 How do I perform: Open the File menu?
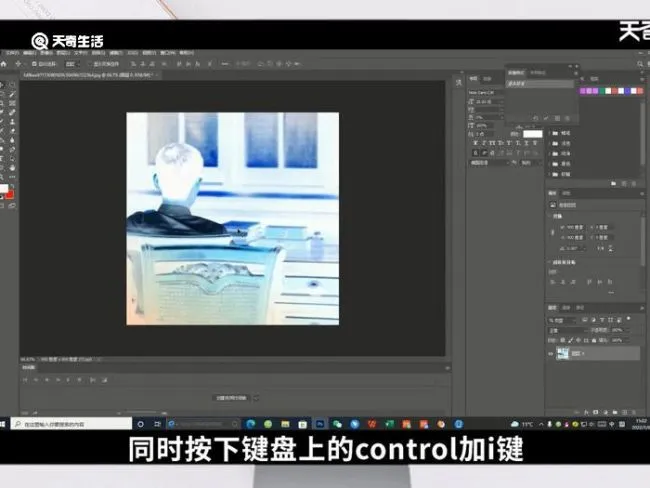click(x=11, y=53)
